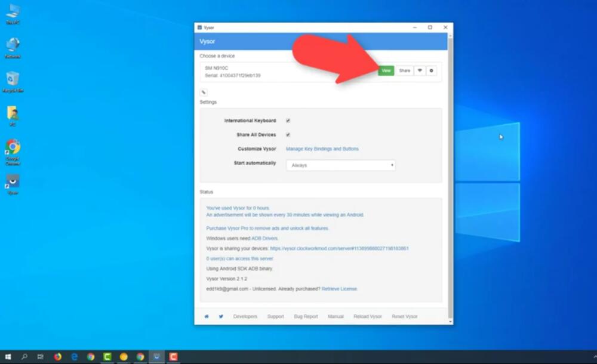Toggle Share All Devices checkbox
Screen dimensions: 597x364
coord(288,135)
